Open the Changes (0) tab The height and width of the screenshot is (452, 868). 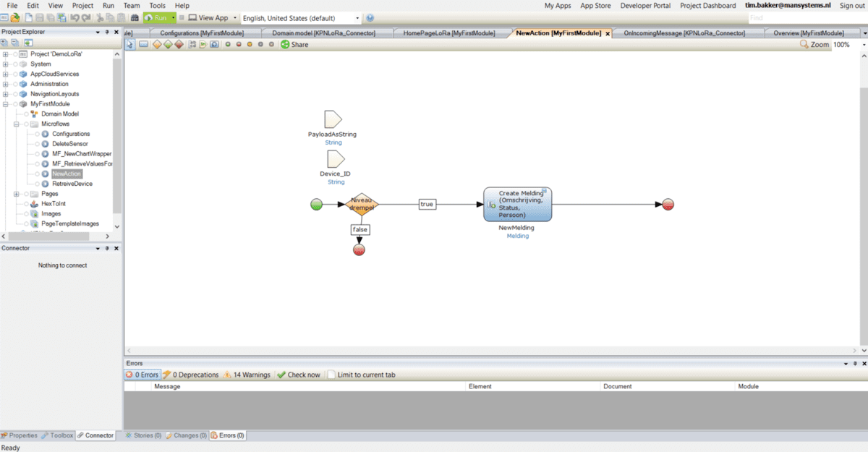coord(187,435)
